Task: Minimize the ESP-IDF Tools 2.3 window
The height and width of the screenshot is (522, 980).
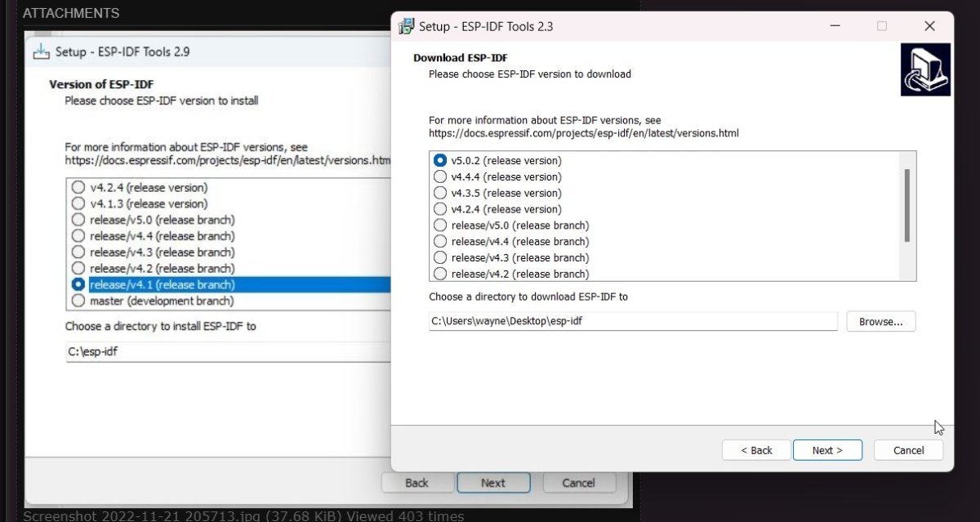Action: coord(834,26)
